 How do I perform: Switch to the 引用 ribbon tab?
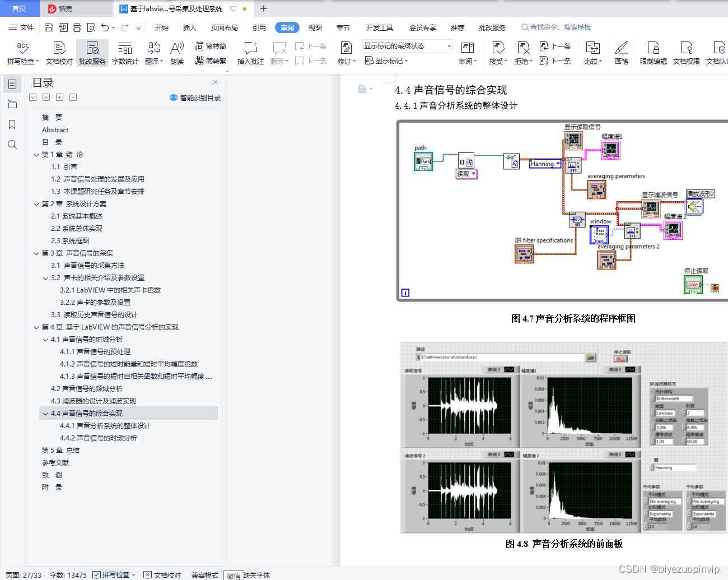point(259,27)
